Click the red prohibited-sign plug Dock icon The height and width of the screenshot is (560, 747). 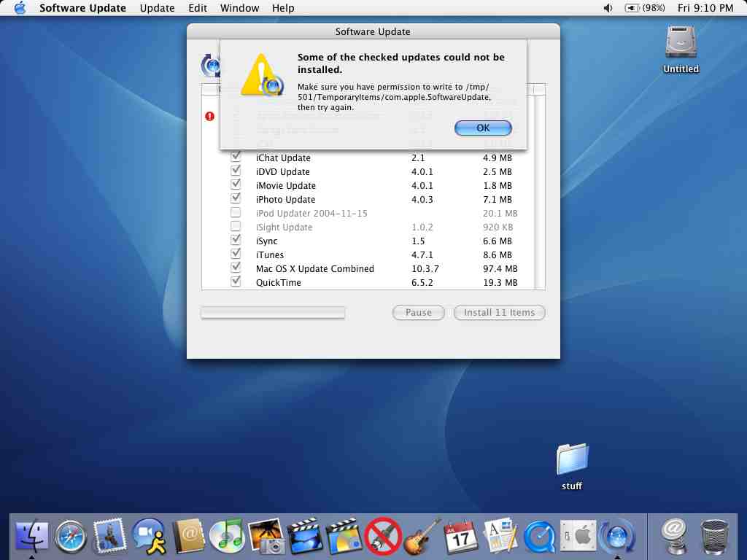383,537
